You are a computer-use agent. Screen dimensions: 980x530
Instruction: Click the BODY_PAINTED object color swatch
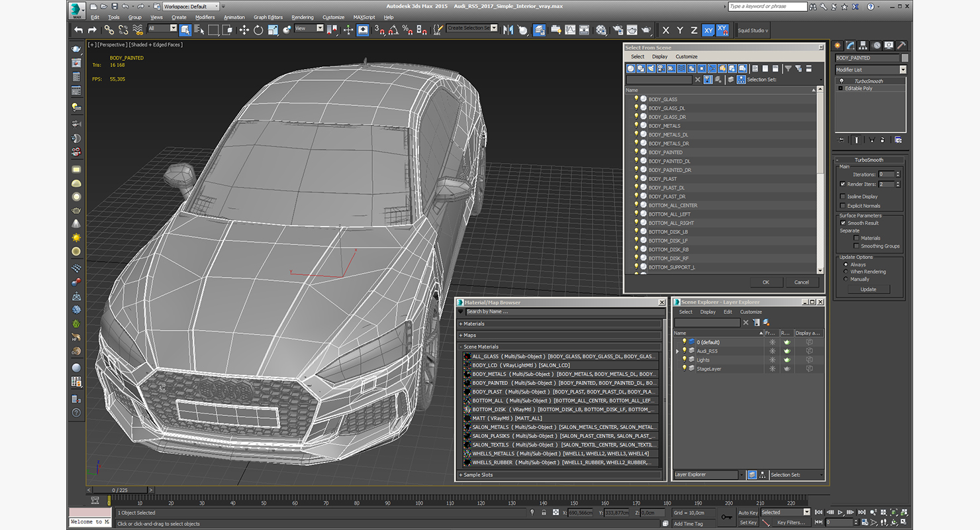905,58
